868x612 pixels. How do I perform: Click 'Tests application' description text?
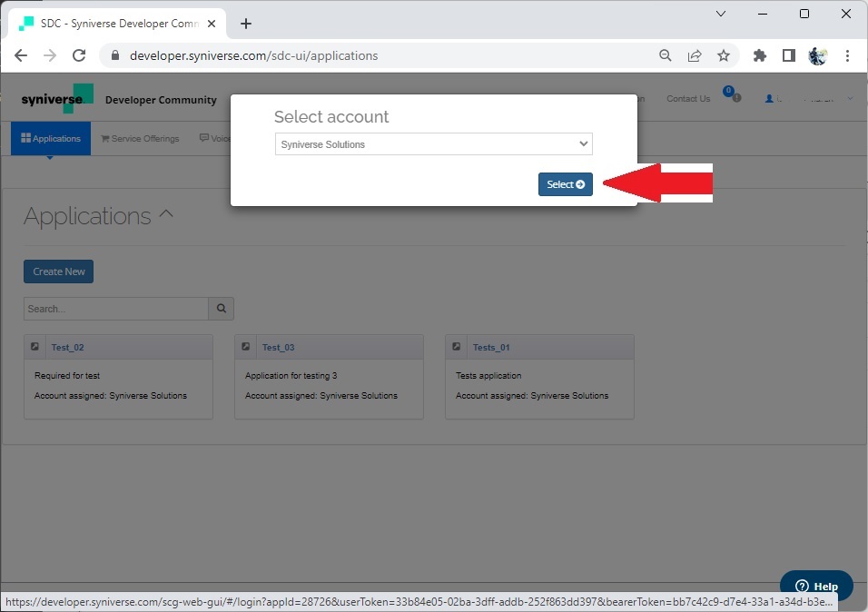click(488, 376)
